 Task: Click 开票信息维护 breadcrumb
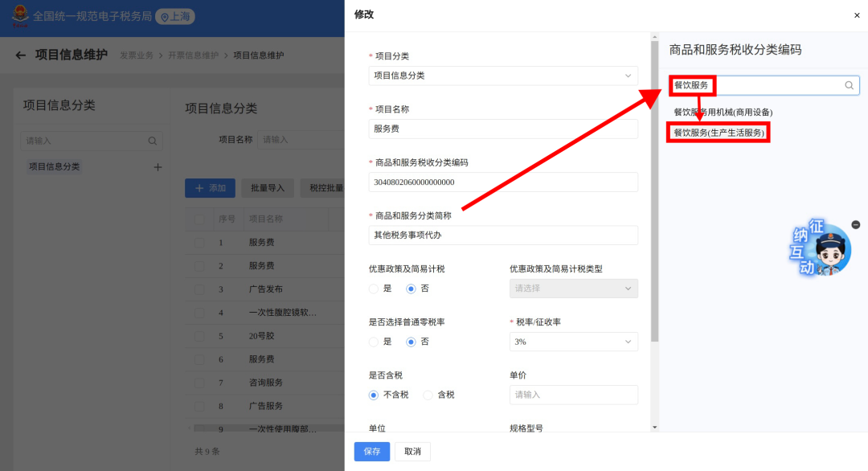(x=193, y=55)
